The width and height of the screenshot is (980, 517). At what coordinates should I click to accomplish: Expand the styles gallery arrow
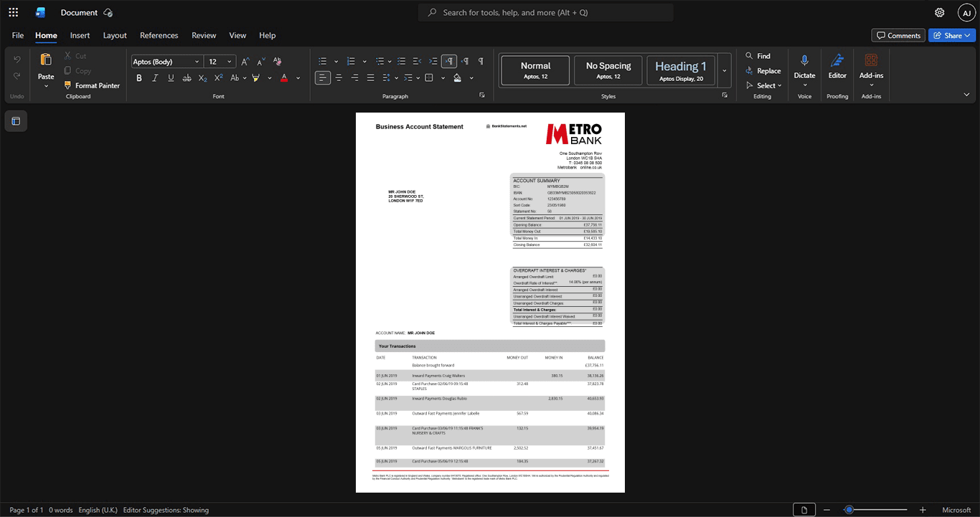[725, 71]
